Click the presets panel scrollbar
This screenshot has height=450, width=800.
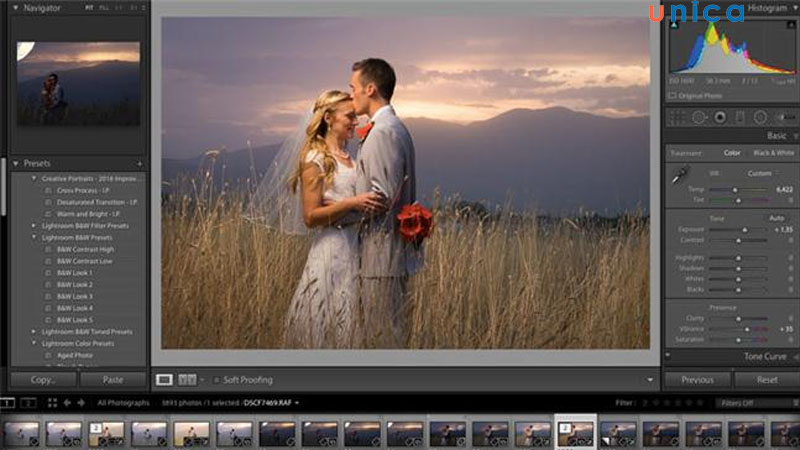4,189
